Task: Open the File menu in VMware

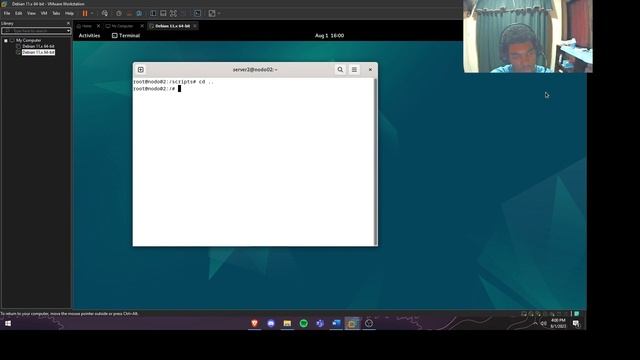Action: click(7, 13)
